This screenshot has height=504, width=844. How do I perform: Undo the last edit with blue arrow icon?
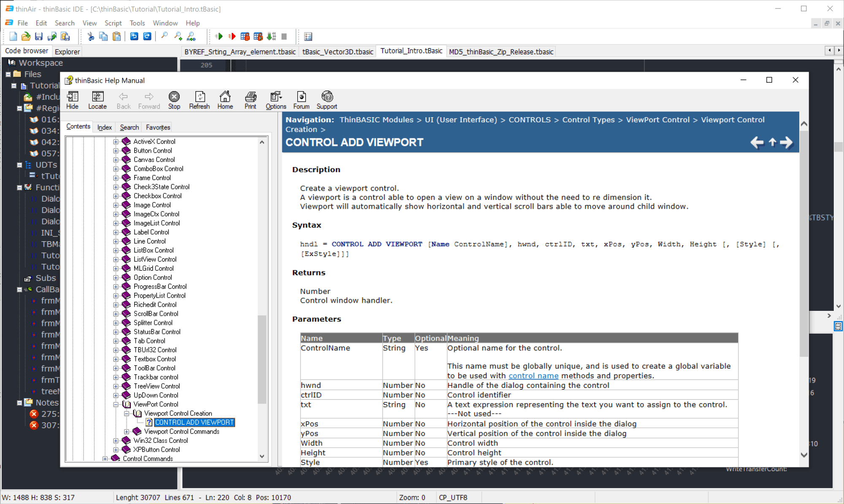click(134, 37)
